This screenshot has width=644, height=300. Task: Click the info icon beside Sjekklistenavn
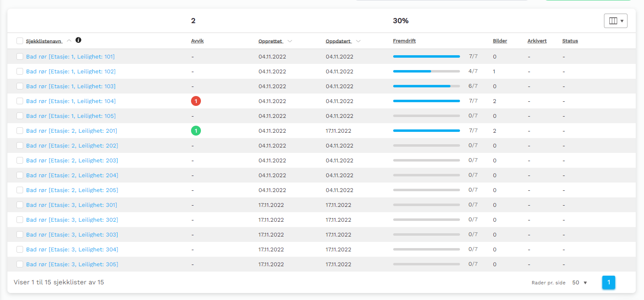click(x=78, y=40)
